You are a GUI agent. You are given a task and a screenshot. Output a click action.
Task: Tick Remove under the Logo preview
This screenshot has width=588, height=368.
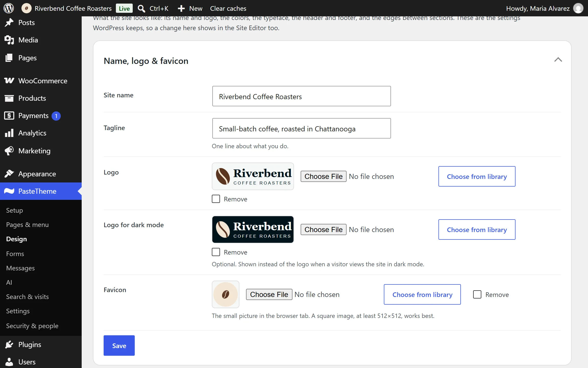point(216,199)
